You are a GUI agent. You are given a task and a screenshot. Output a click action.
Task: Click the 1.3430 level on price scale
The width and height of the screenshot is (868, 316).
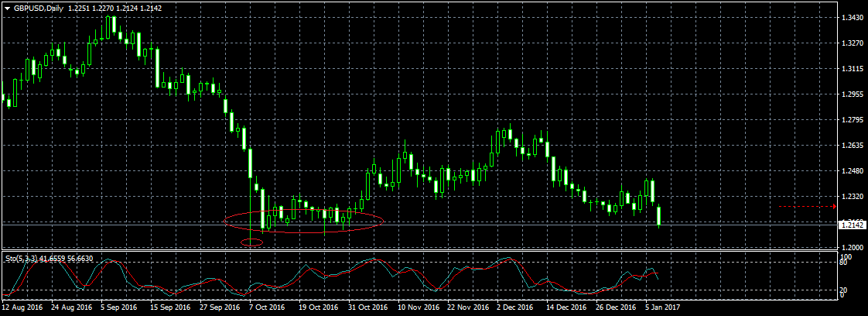click(x=853, y=17)
